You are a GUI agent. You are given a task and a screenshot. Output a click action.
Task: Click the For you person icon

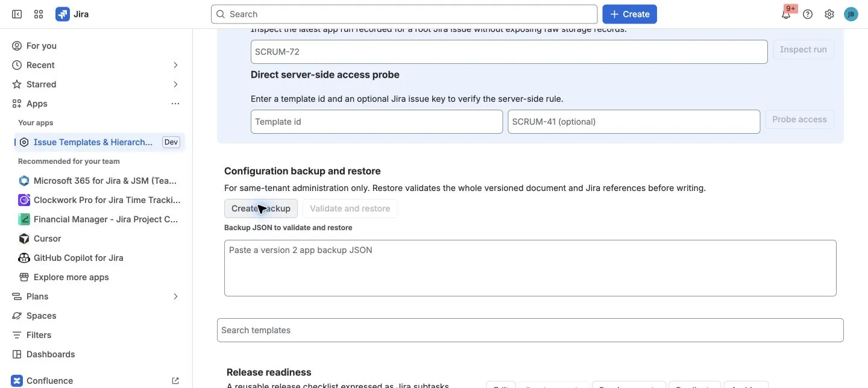tap(17, 46)
